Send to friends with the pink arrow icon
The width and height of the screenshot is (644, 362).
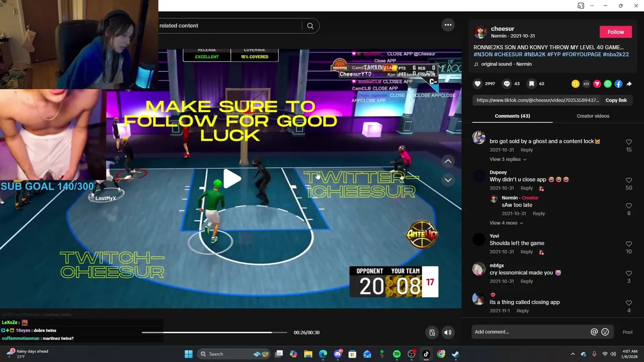[597, 84]
